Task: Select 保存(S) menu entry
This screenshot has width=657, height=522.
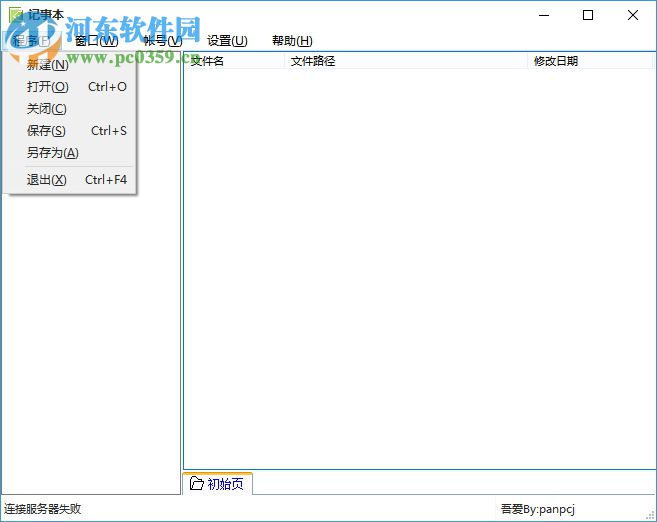Action: (70, 131)
